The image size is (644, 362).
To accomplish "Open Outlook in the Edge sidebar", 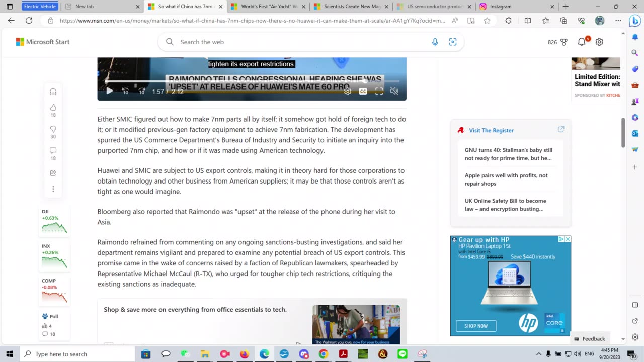I will pos(635,133).
